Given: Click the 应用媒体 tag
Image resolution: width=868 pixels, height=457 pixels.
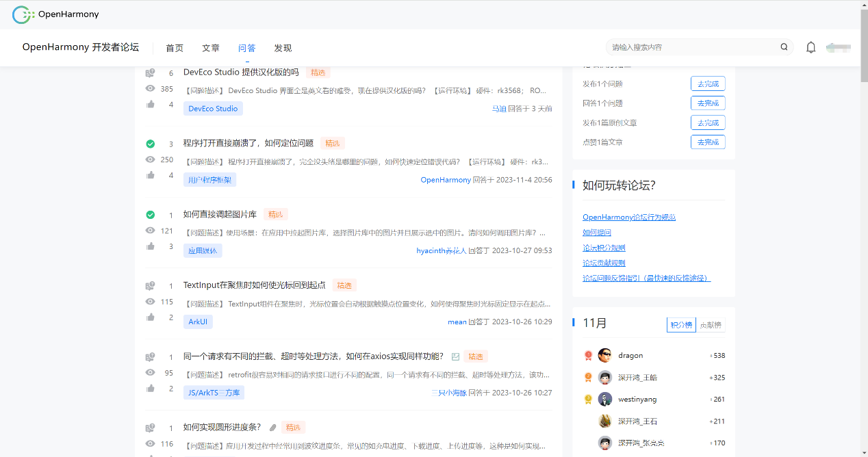Looking at the screenshot, I should (x=203, y=251).
